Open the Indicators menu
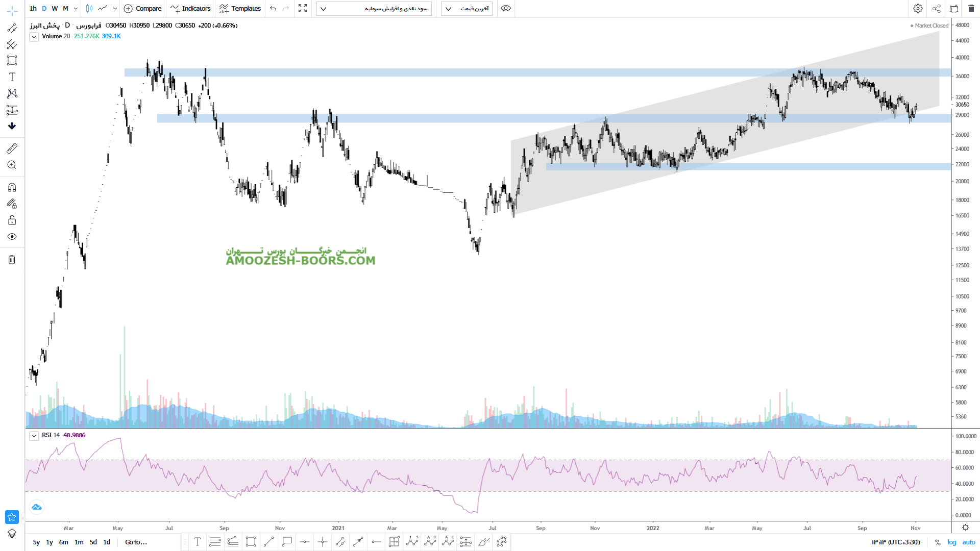980x551 pixels. point(190,9)
